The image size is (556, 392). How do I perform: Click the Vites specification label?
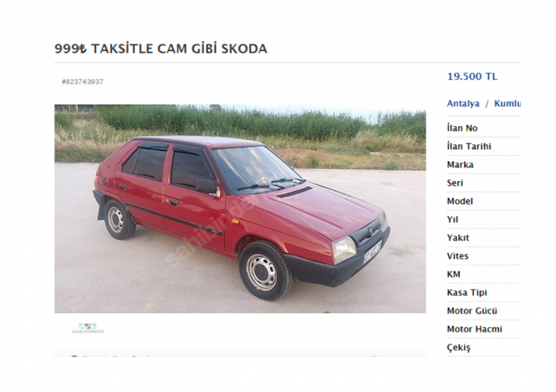point(458,256)
